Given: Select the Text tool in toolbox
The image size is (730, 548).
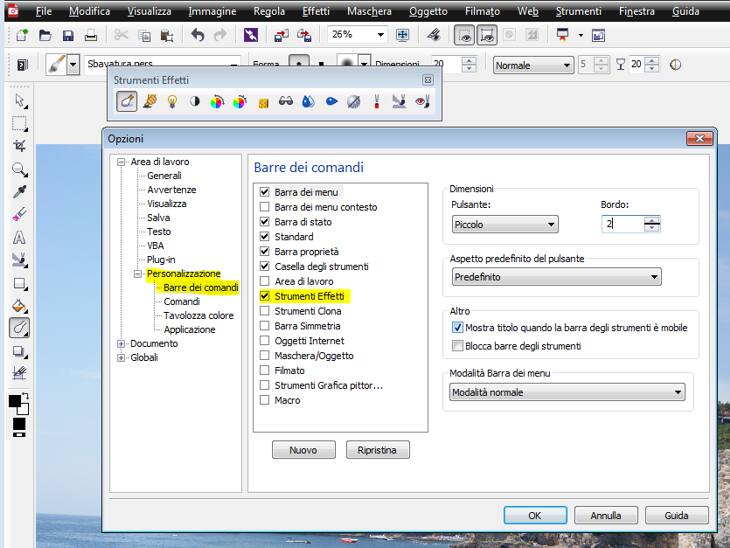Looking at the screenshot, I should pyautogui.click(x=19, y=238).
